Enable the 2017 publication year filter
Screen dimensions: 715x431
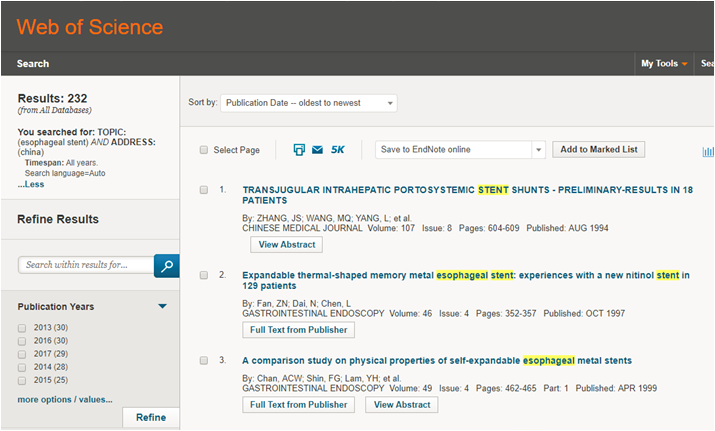pos(22,352)
